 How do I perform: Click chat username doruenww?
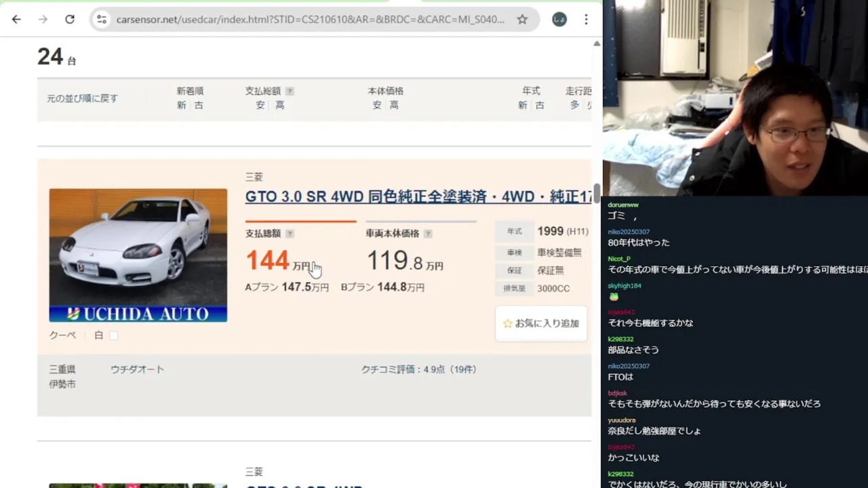tap(623, 205)
